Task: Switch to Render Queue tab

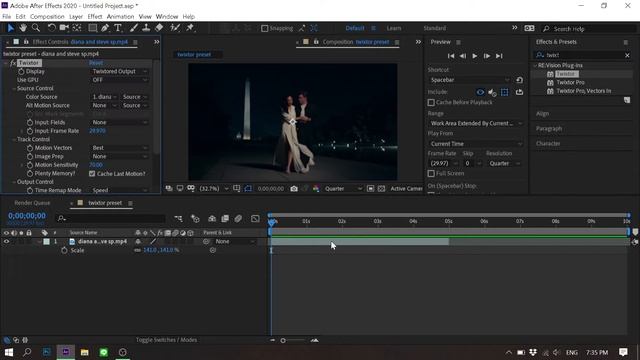Action: tap(32, 203)
